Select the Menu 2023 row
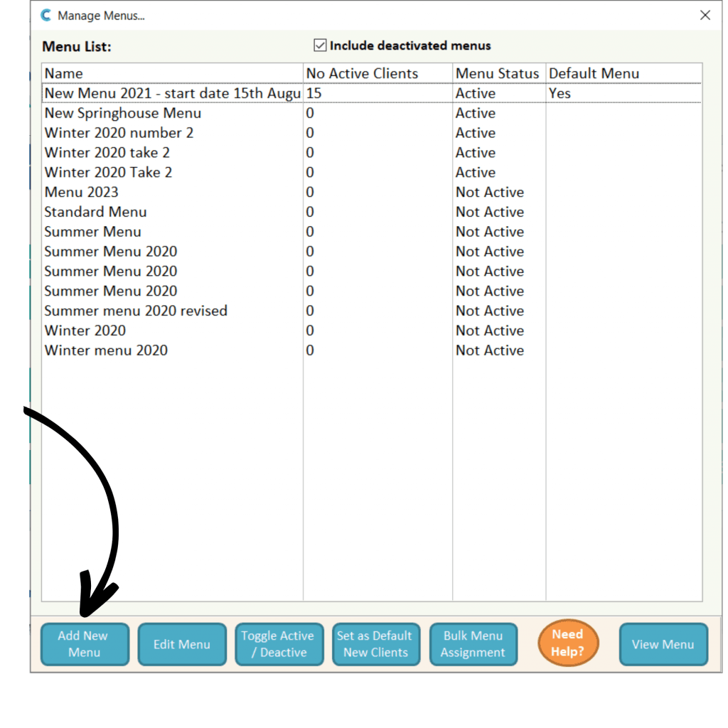This screenshot has height=728, width=728. [x=371, y=192]
